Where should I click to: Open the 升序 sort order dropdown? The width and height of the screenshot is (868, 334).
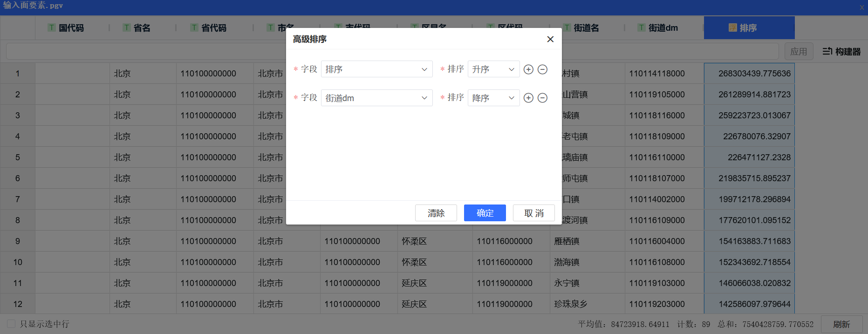click(493, 69)
